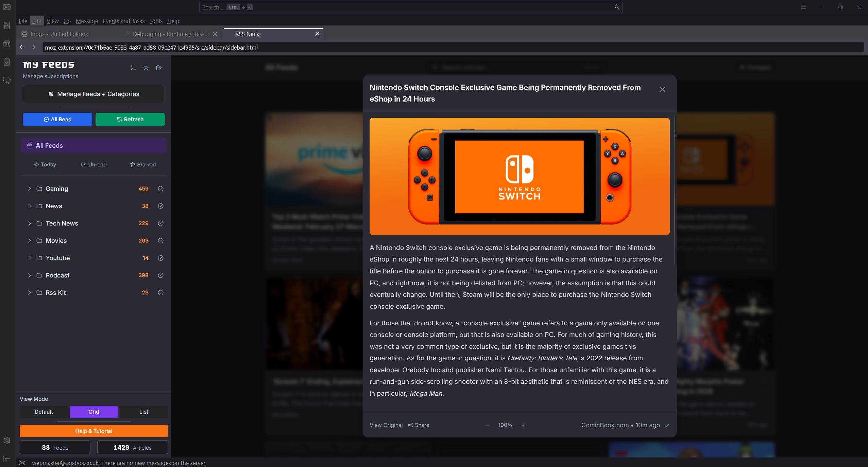Mark the Tech News category as read
Viewport: 868px width, 467px height.
click(161, 223)
